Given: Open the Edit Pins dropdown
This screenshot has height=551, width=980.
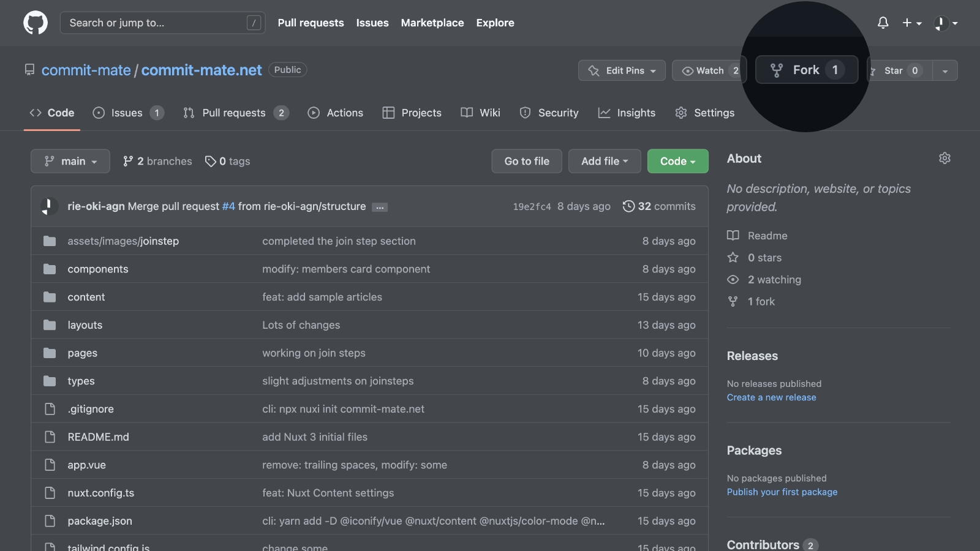Looking at the screenshot, I should click(x=622, y=71).
